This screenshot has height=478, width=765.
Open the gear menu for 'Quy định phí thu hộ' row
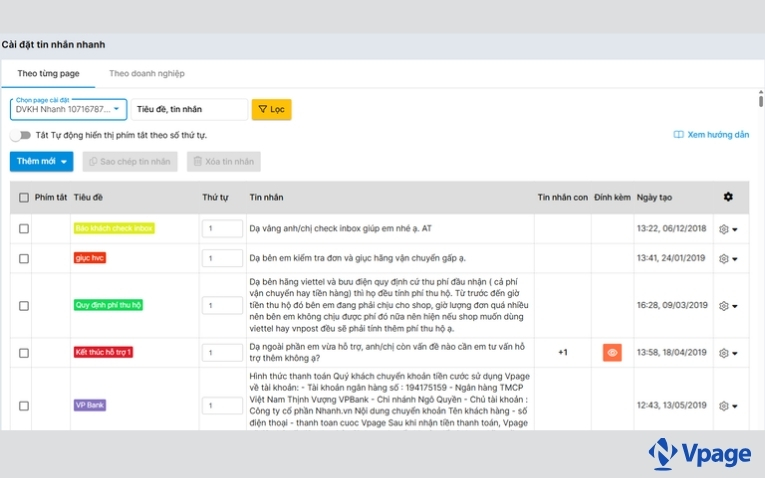point(729,304)
